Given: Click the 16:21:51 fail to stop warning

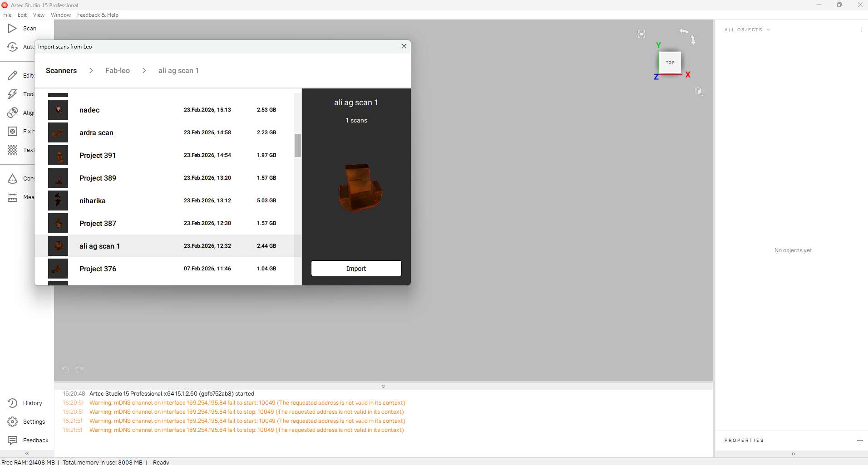Looking at the screenshot, I should coord(233,430).
